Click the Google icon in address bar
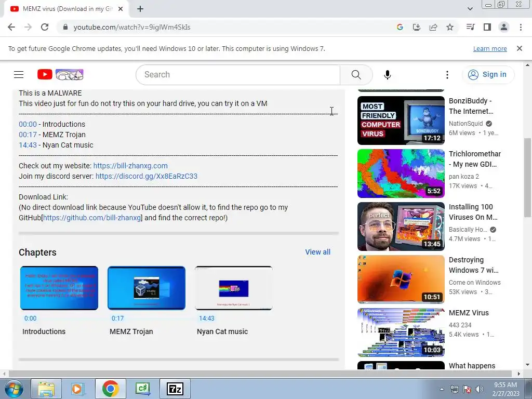The image size is (532, 399). click(x=400, y=27)
